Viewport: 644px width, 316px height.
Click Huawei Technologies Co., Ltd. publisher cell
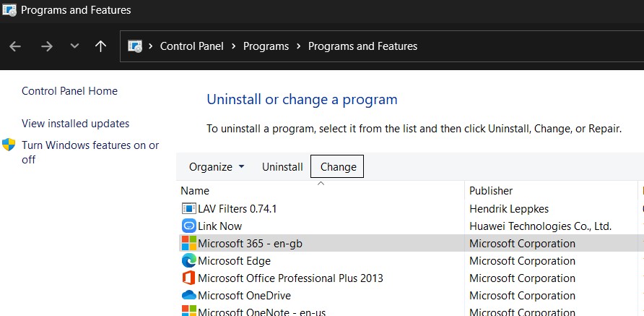coord(541,226)
